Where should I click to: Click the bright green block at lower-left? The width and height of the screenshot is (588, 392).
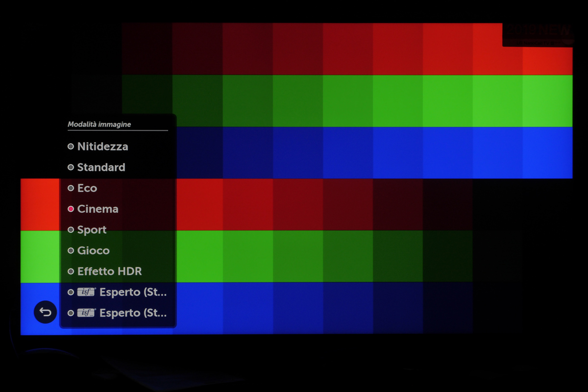40,256
